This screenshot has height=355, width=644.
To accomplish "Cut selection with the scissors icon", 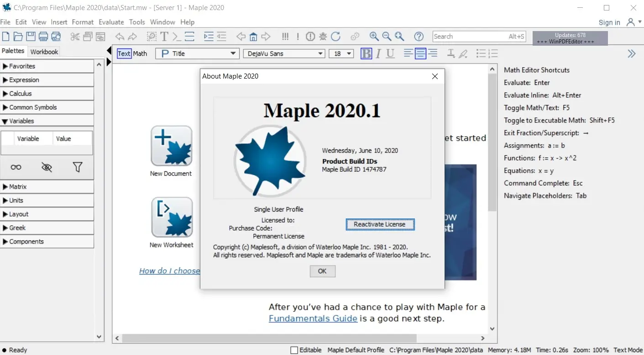I will click(75, 37).
